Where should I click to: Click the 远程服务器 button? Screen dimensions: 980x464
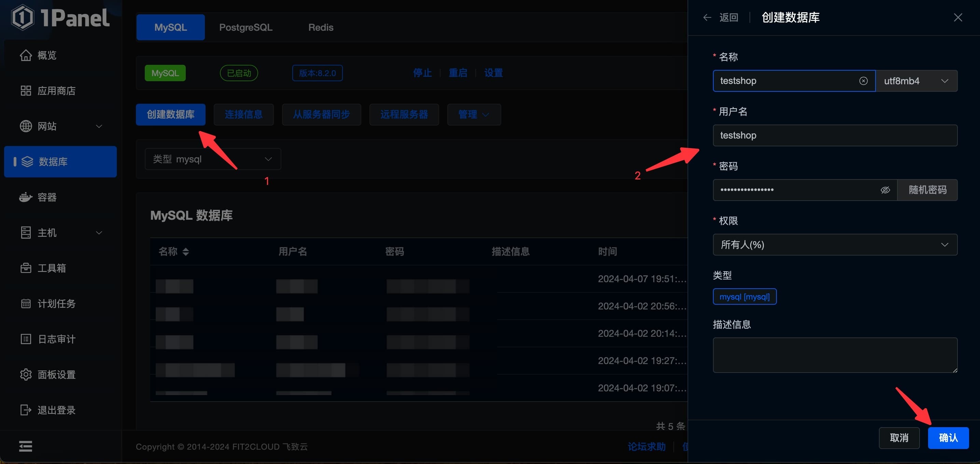click(x=404, y=115)
